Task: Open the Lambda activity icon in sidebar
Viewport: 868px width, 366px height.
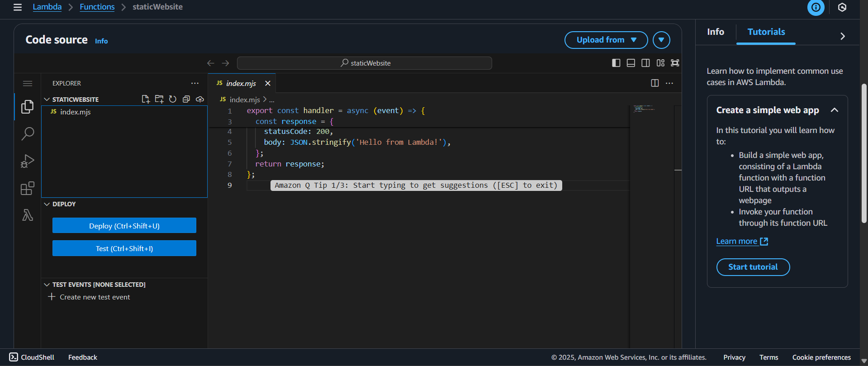Action: click(28, 215)
